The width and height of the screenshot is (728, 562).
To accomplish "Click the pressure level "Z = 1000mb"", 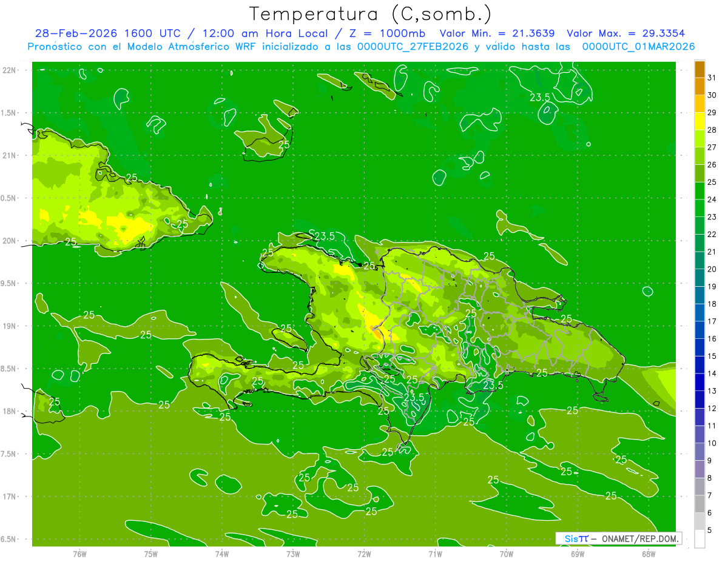I will tap(386, 34).
